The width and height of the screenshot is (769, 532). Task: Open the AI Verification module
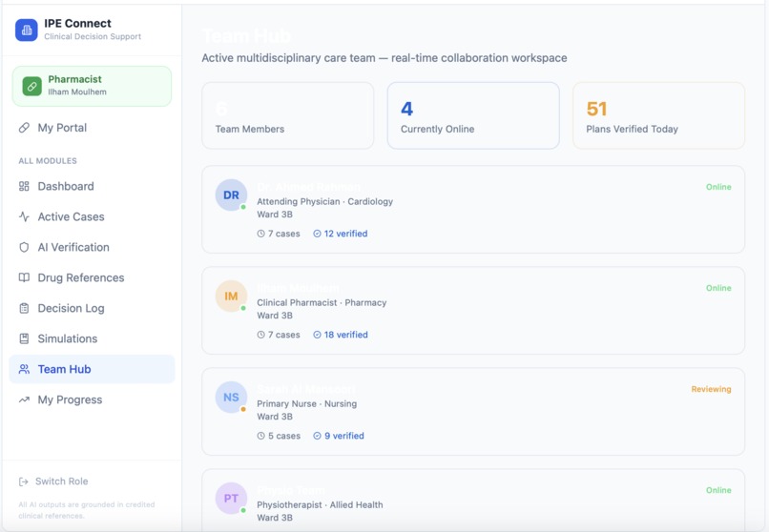92,247
